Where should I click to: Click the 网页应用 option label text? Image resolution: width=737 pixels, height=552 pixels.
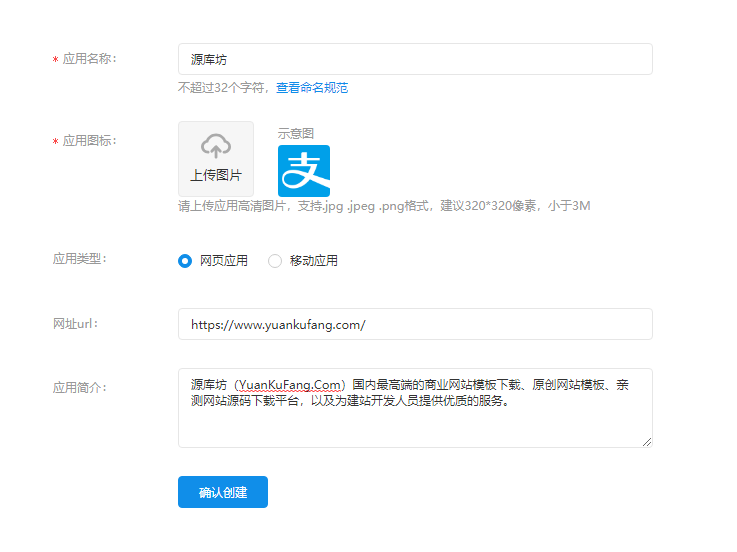(x=224, y=260)
